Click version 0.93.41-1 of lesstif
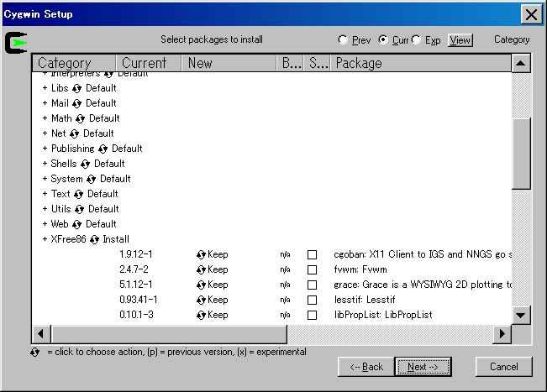 pyautogui.click(x=138, y=300)
